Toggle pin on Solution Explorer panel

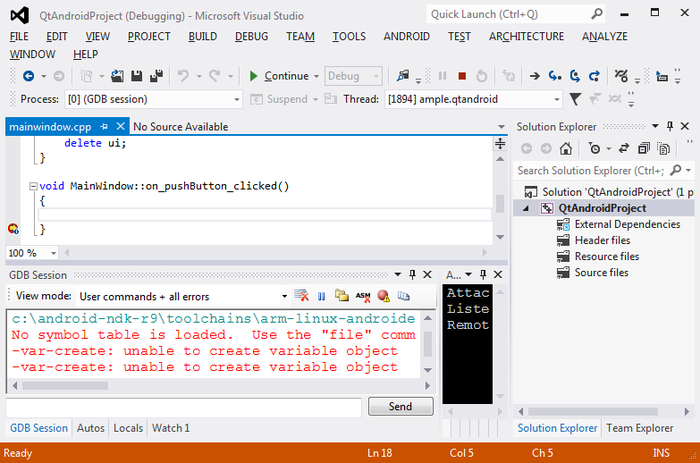[670, 126]
